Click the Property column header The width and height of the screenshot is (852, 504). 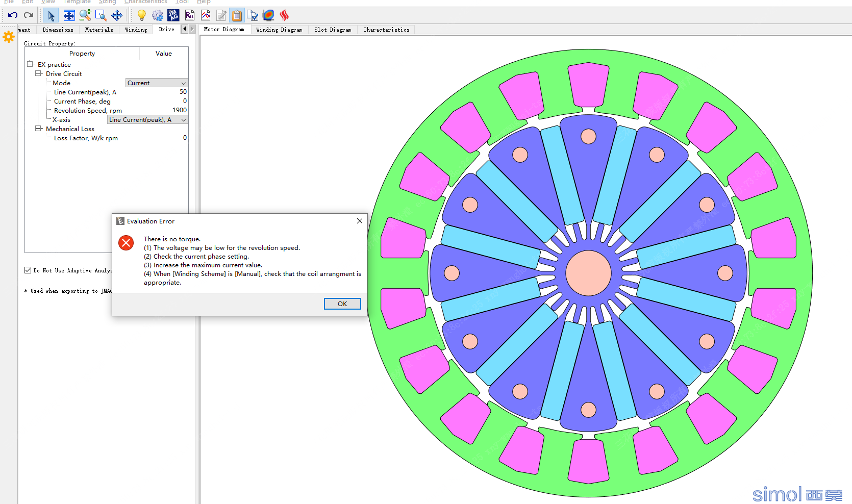pyautogui.click(x=82, y=53)
